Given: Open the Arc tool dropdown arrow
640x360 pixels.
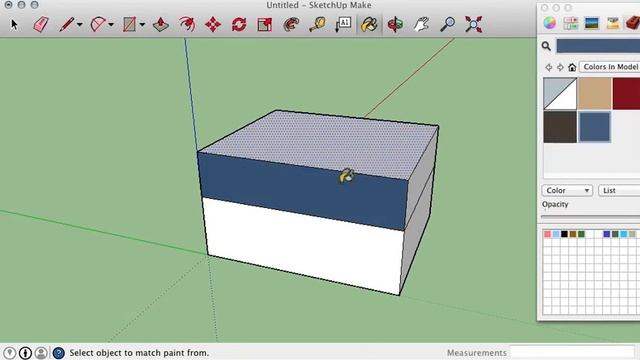Looking at the screenshot, I should click(111, 25).
